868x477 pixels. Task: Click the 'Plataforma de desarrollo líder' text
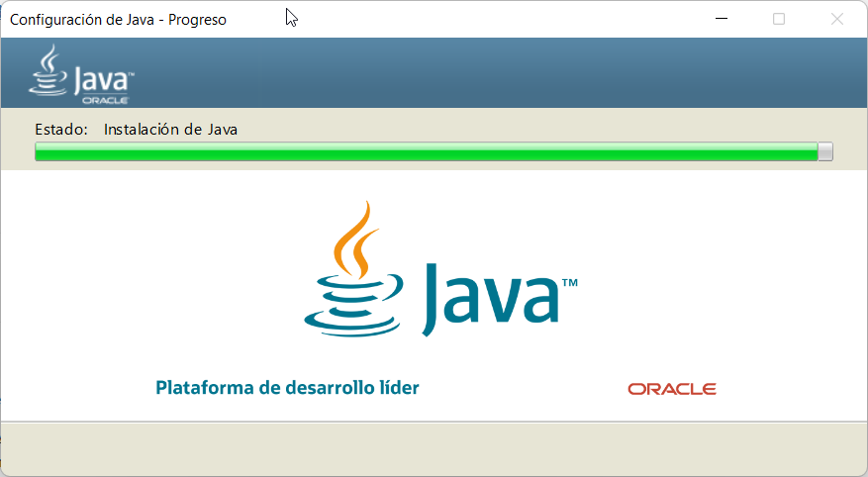coord(287,387)
